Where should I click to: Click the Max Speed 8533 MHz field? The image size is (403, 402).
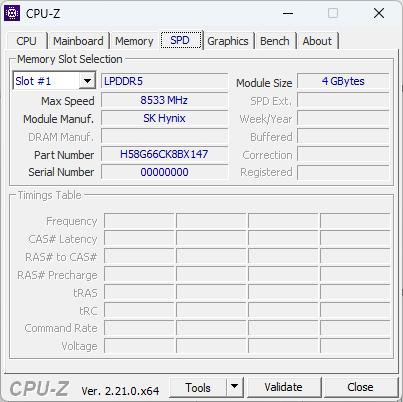pyautogui.click(x=165, y=100)
